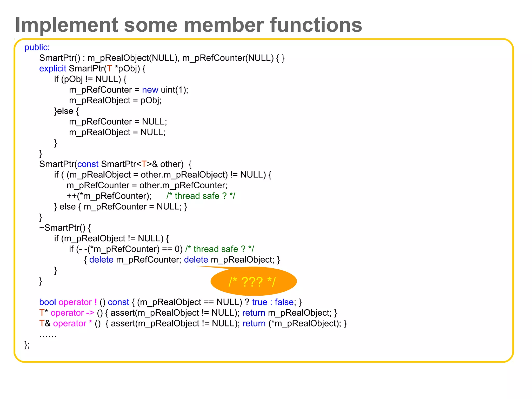The width and height of the screenshot is (532, 399).
Task: Click the orange "/* ??? */" callout bubble
Action: coord(253,282)
